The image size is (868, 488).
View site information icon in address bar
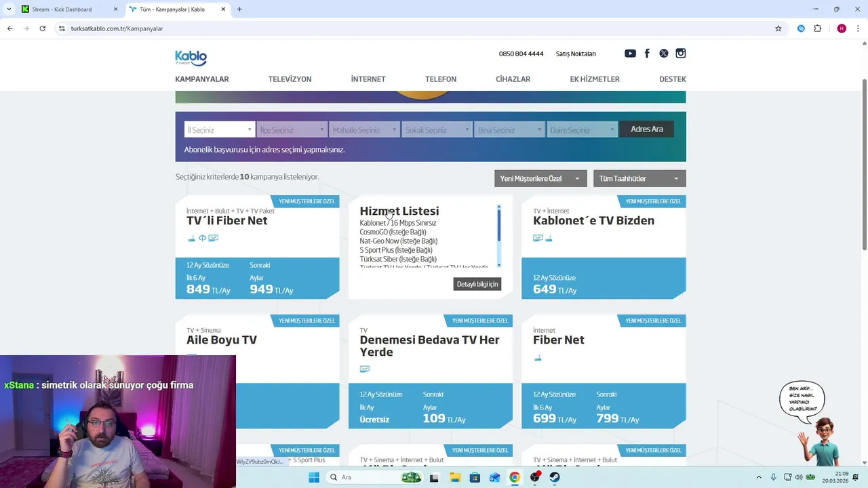[x=62, y=28]
